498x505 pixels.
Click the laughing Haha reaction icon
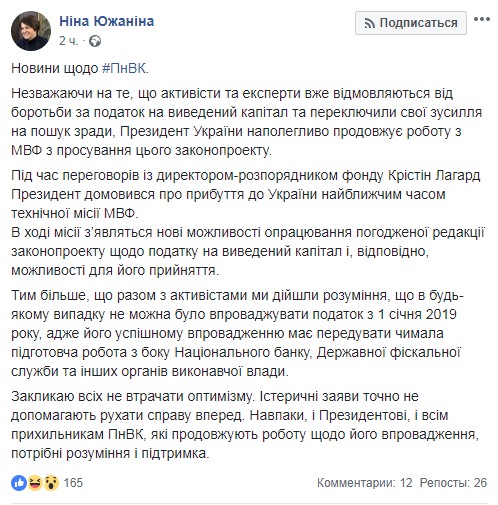coord(35,482)
